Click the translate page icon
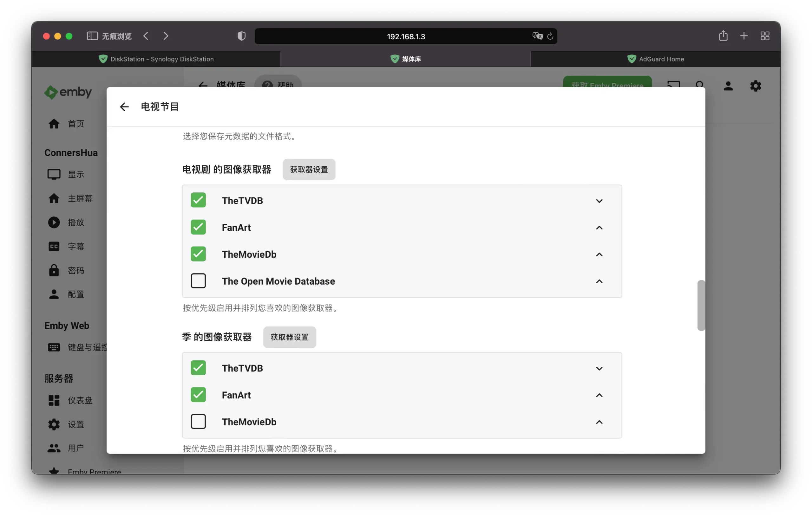 pyautogui.click(x=538, y=36)
